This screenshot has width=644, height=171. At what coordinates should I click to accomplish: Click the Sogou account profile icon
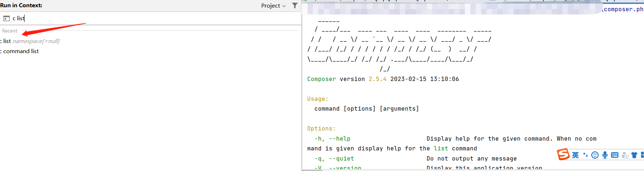coord(625,155)
